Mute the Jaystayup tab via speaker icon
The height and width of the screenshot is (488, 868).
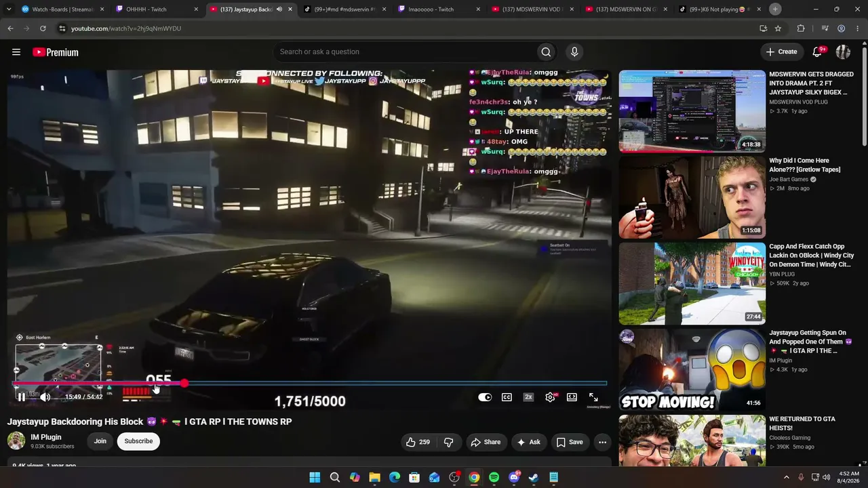279,9
